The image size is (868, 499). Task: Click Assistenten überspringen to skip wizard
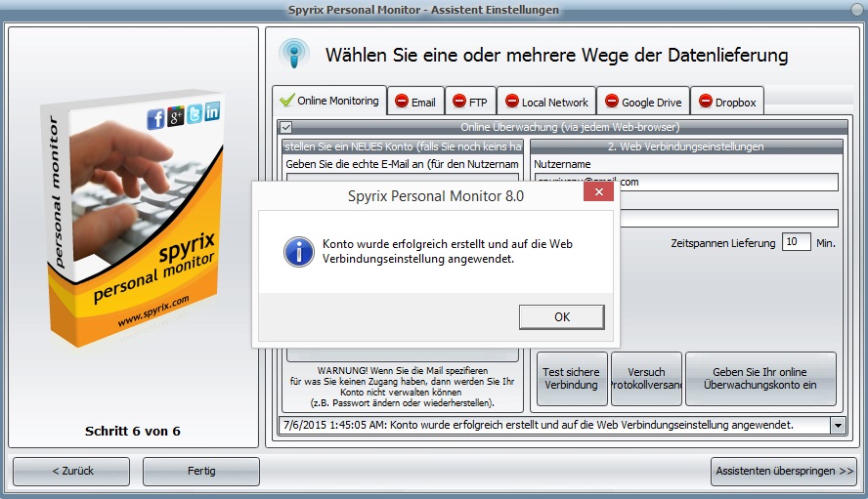point(784,472)
